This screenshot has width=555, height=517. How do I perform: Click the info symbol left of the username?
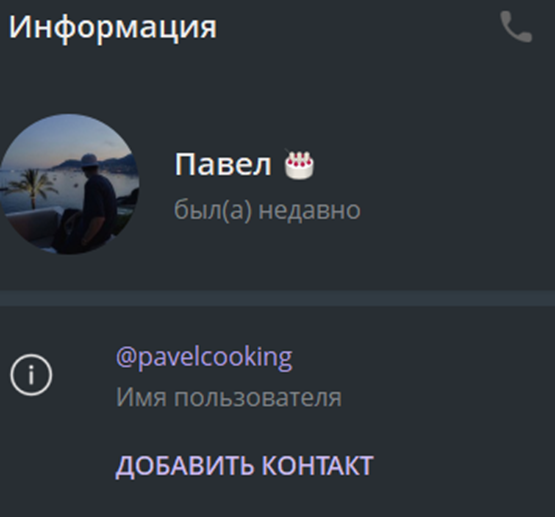pos(31,375)
